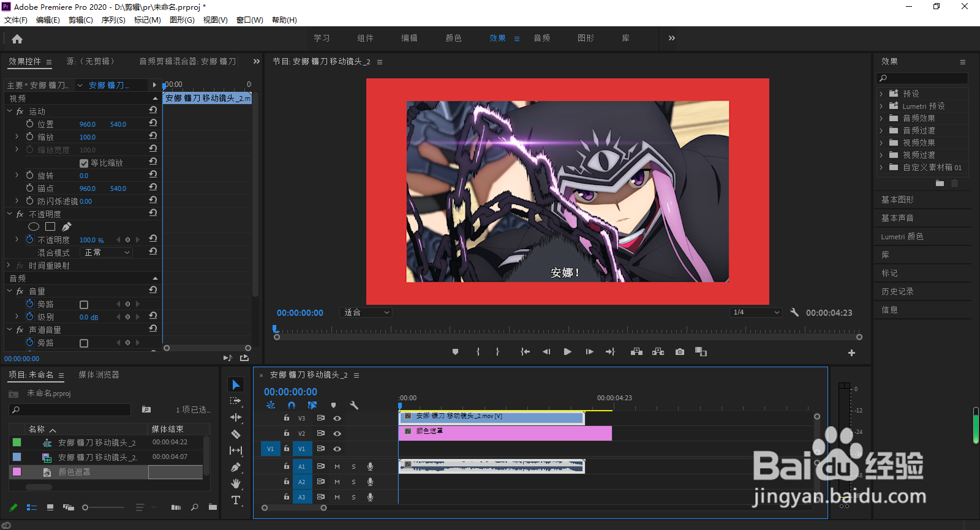980x530 pixels.
Task: Select the Track Select Forward tool
Action: 236,401
